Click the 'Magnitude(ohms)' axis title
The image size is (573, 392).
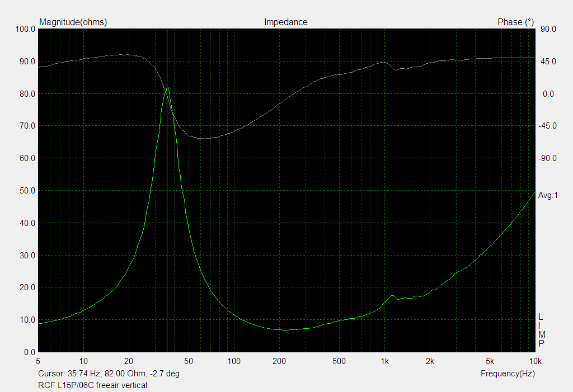tap(73, 22)
